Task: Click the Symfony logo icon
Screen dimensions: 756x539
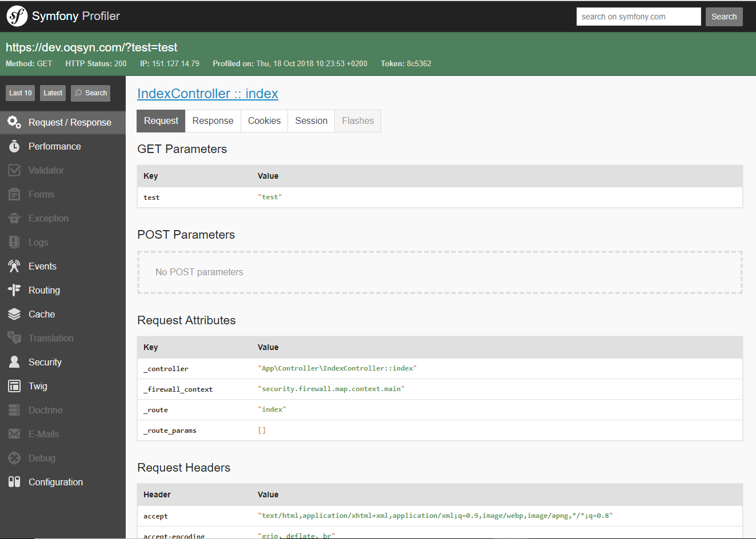Action: (x=17, y=16)
